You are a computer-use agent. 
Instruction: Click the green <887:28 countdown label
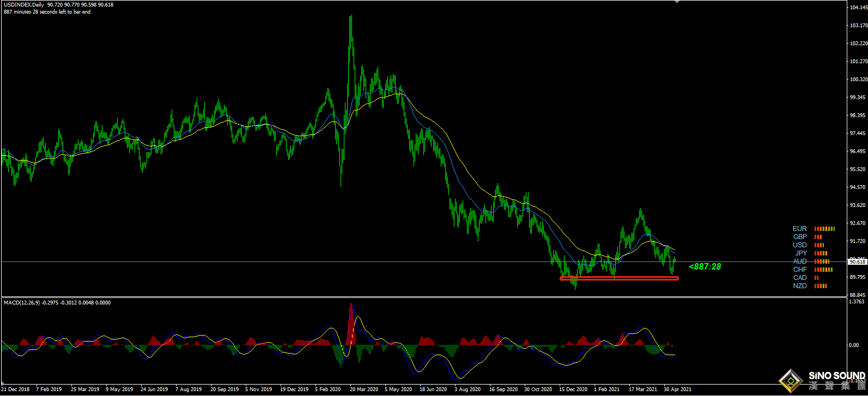click(705, 266)
